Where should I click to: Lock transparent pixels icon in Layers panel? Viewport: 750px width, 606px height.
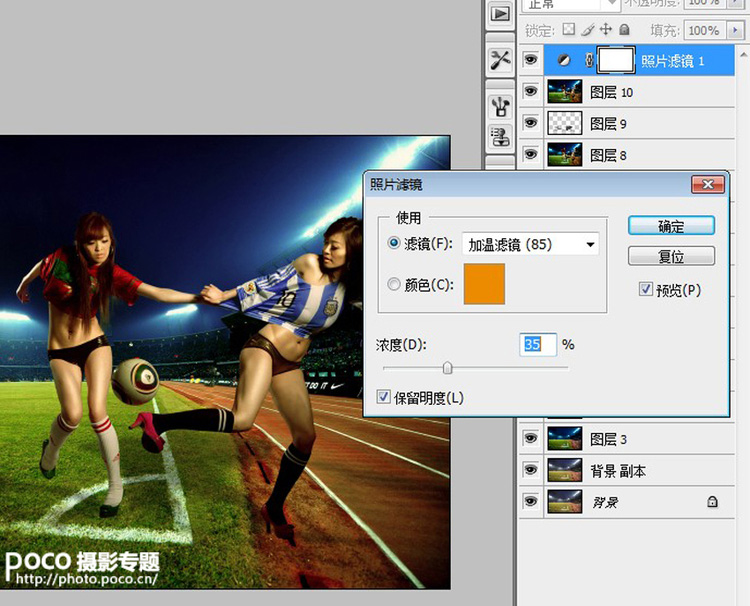[x=568, y=30]
